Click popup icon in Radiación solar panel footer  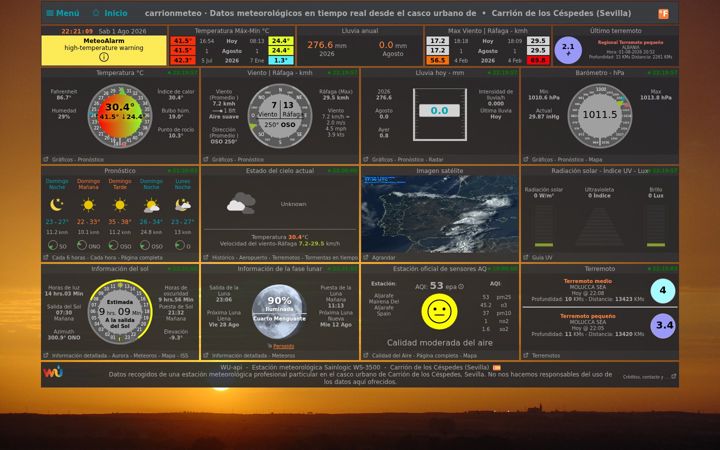pos(526,258)
